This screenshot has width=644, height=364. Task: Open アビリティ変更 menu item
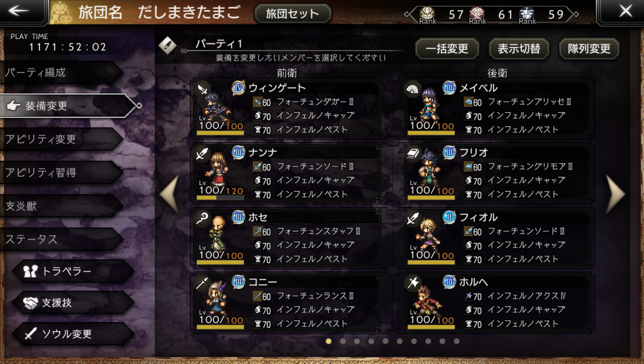click(x=62, y=139)
